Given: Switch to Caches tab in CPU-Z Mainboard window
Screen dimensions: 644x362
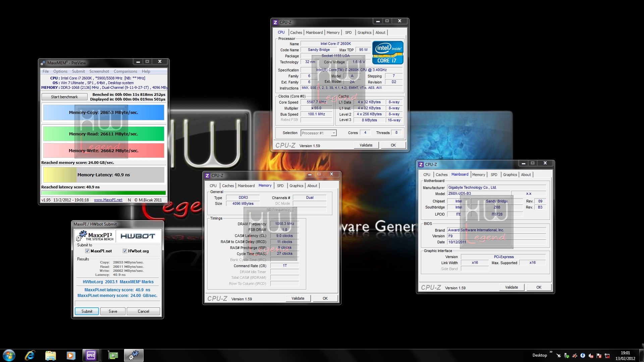Looking at the screenshot, I should click(x=442, y=175).
